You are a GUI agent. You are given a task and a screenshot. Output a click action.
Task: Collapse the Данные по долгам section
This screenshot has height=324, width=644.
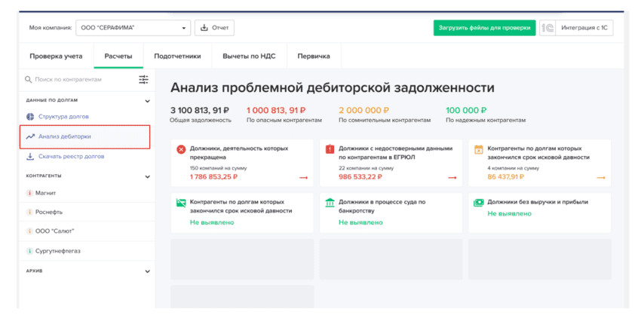(148, 100)
